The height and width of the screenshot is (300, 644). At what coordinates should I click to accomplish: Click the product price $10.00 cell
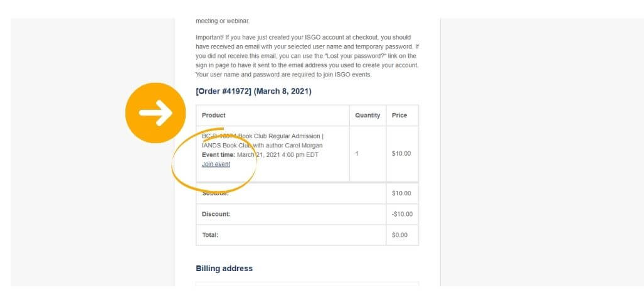(401, 154)
